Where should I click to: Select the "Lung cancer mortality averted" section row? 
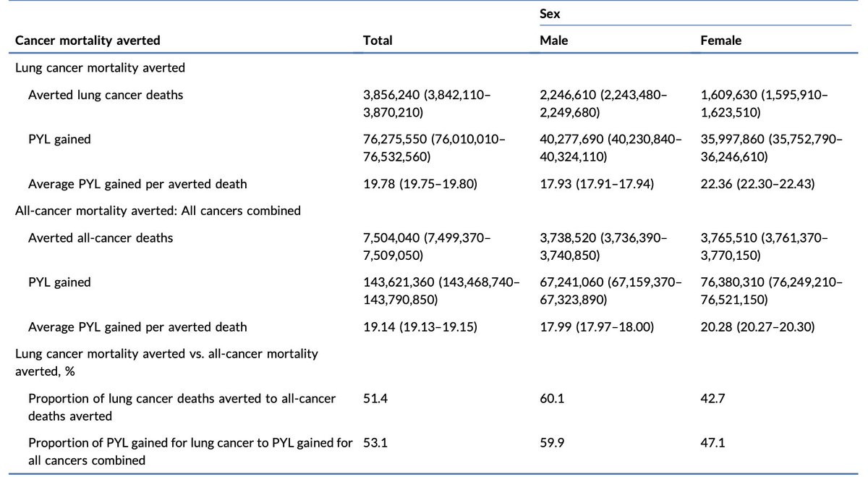pyautogui.click(x=100, y=67)
